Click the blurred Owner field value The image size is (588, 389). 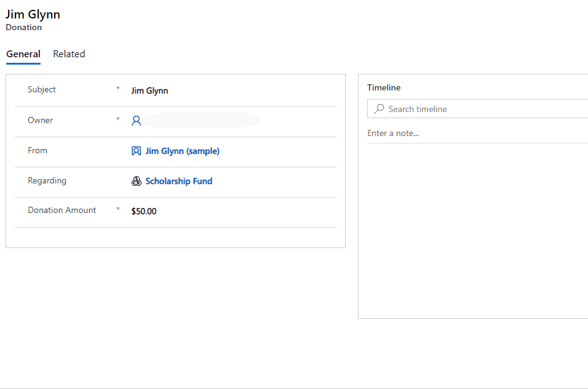tap(203, 120)
